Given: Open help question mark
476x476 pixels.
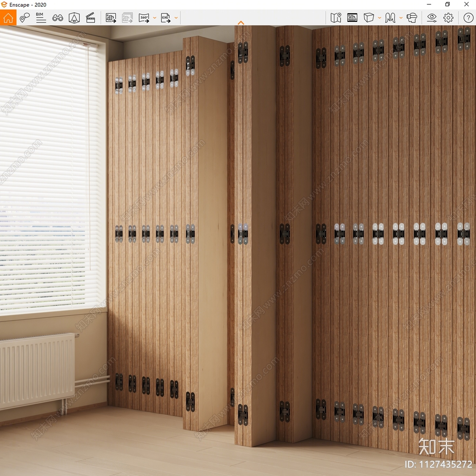Looking at the screenshot, I should point(468,18).
